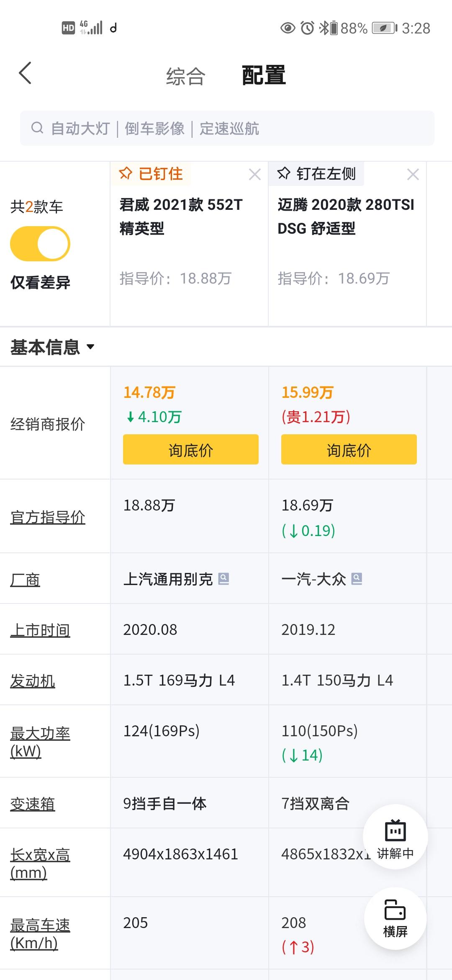The height and width of the screenshot is (980, 452).
Task: Remove 迈腾 2020款 from comparison
Action: (413, 174)
